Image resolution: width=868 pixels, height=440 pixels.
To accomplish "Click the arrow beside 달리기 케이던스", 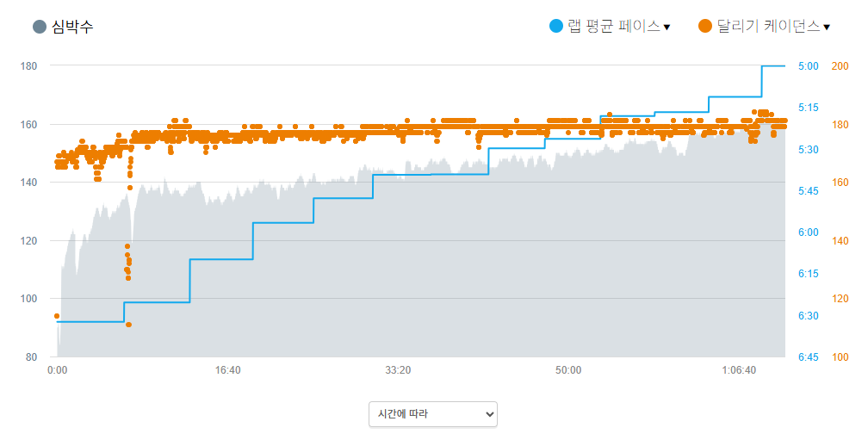I will coord(827,28).
